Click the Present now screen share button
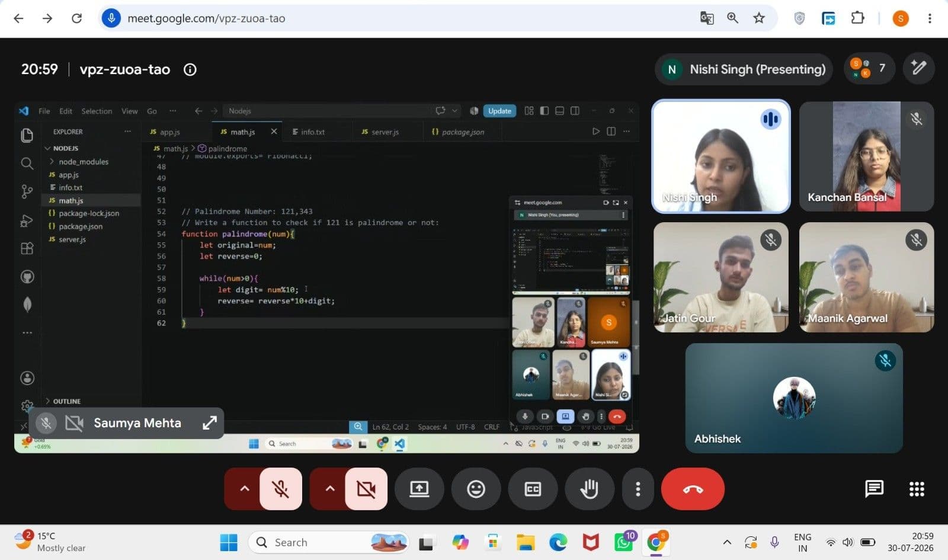The width and height of the screenshot is (948, 560). coord(419,489)
